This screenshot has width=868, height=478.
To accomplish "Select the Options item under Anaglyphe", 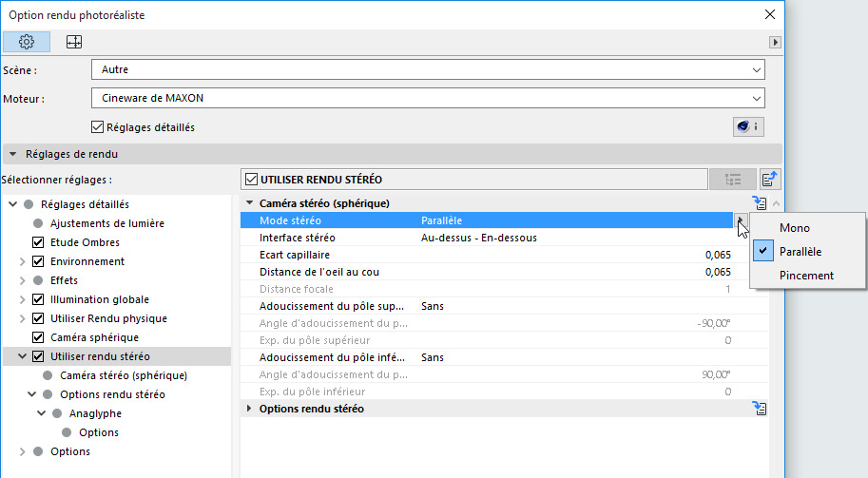I will [99, 432].
